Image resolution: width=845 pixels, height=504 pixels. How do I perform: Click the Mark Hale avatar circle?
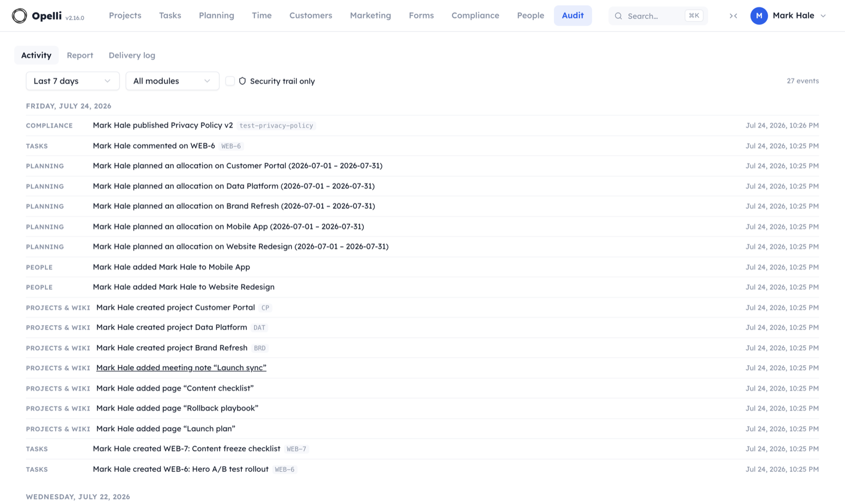tap(759, 16)
